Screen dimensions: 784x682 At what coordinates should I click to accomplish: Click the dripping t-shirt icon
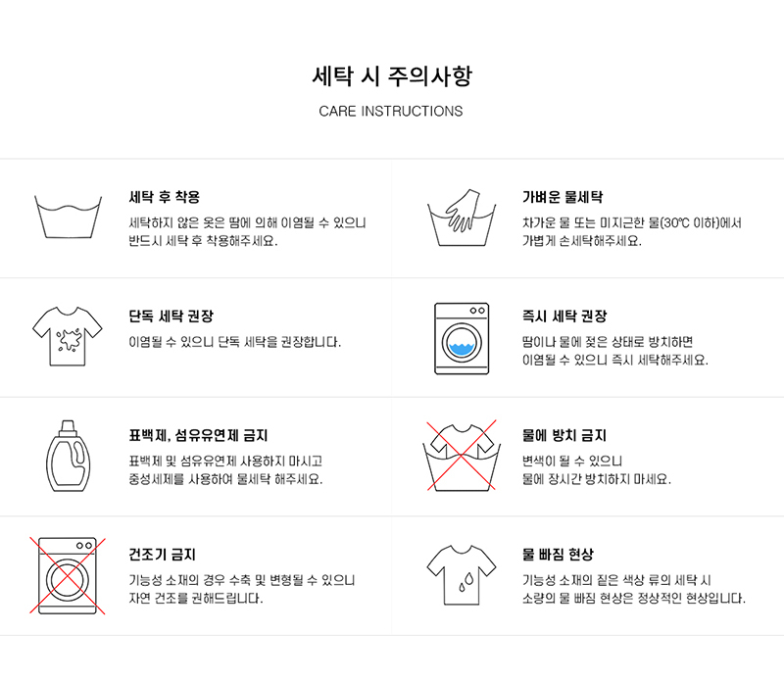pos(461,576)
